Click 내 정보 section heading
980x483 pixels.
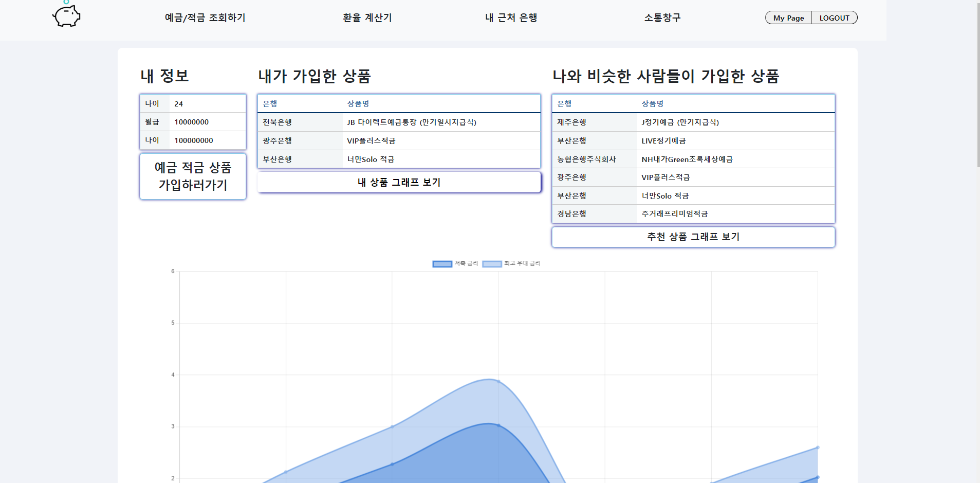point(165,76)
